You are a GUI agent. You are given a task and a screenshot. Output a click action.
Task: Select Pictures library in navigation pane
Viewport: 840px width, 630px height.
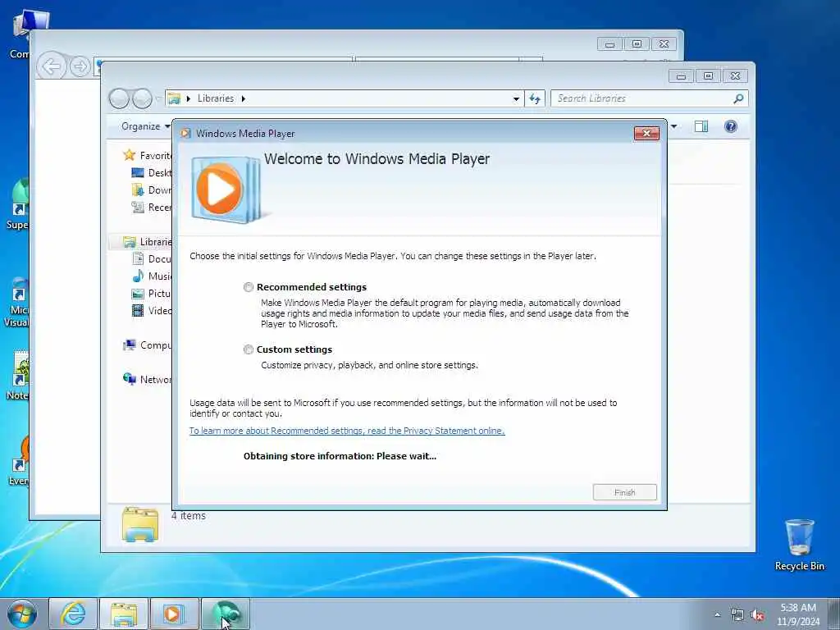point(152,294)
